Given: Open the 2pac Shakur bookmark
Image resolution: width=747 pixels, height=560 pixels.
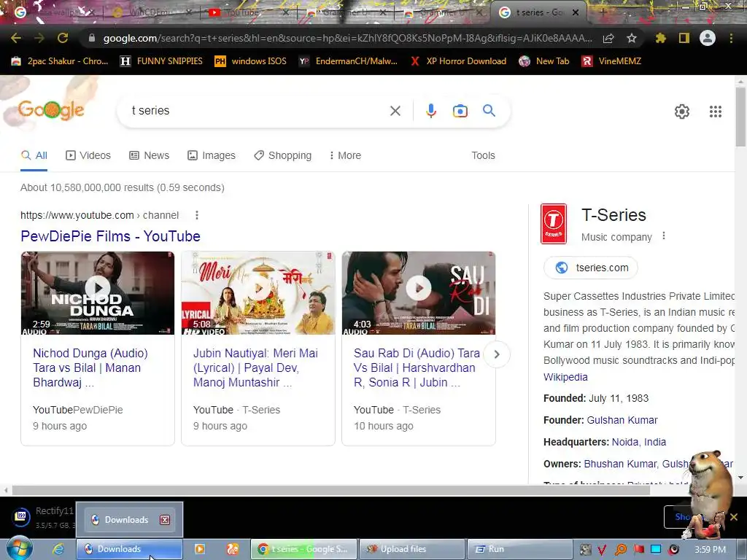Looking at the screenshot, I should tap(60, 61).
